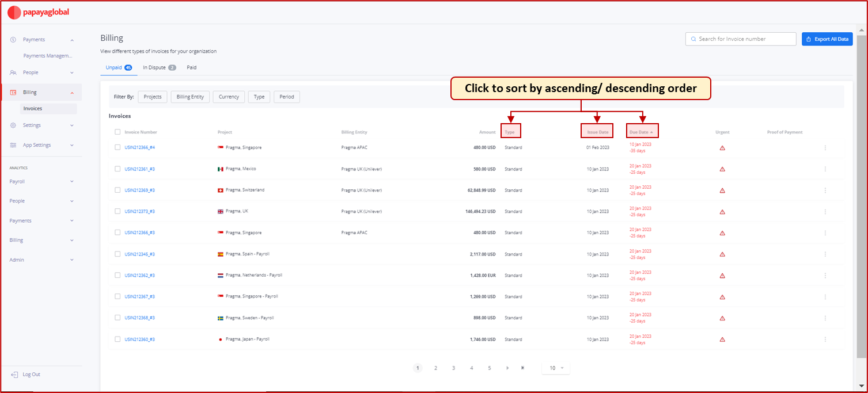Viewport: 868px width, 393px height.
Task: Collapse the Payments section in the sidebar
Action: pos(73,39)
